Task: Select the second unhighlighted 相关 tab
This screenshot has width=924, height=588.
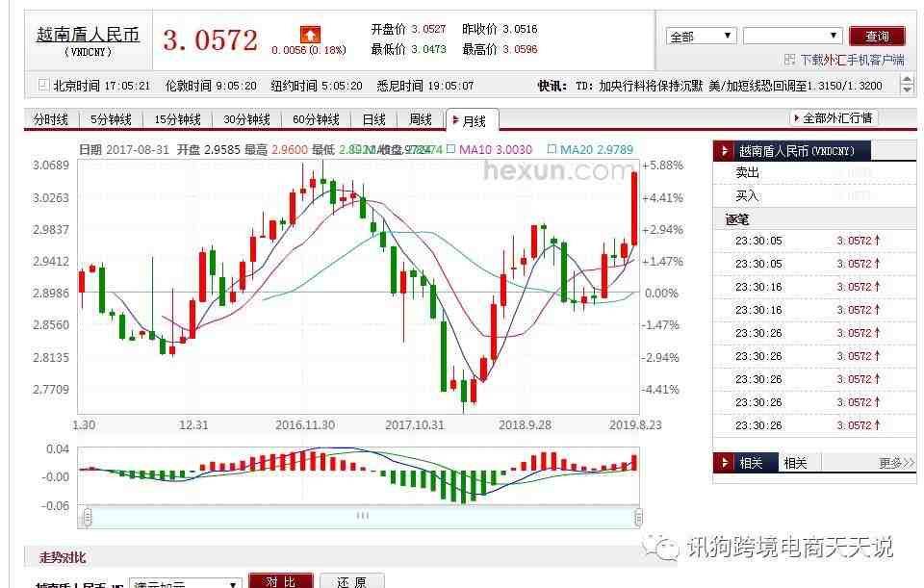Action: [795, 463]
